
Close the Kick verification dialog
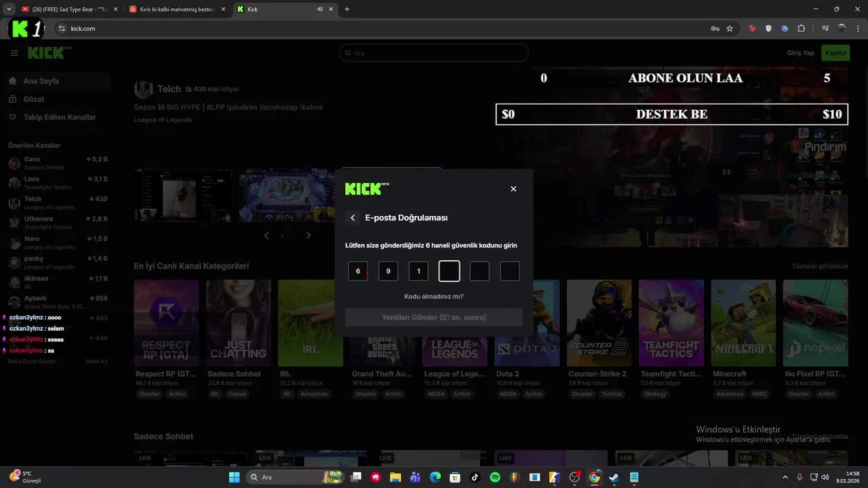513,189
